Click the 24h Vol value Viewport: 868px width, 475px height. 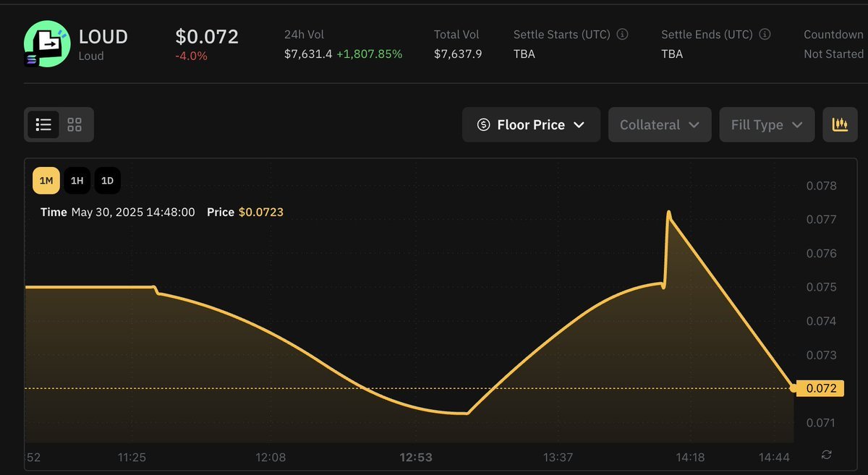[x=309, y=54]
